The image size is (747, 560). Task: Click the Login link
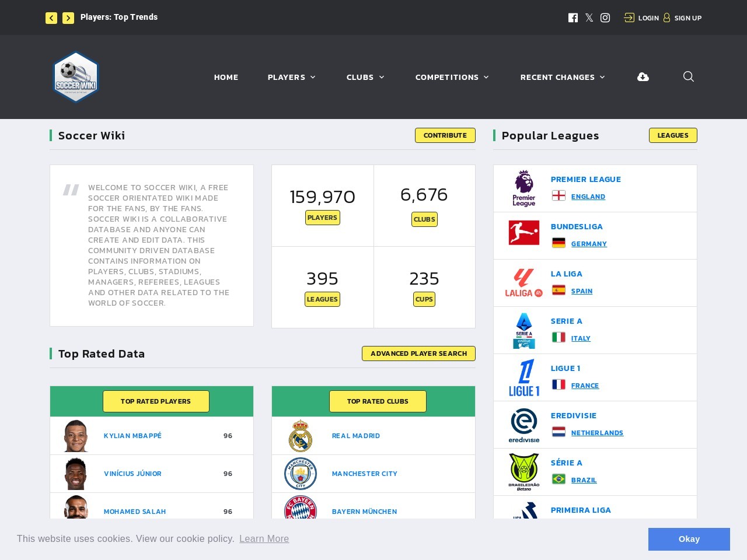(641, 18)
